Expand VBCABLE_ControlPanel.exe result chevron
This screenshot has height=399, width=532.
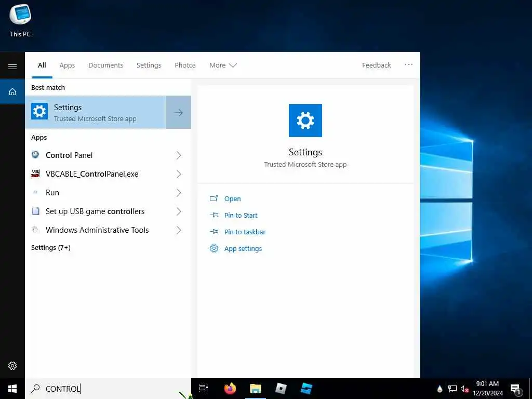(179, 174)
